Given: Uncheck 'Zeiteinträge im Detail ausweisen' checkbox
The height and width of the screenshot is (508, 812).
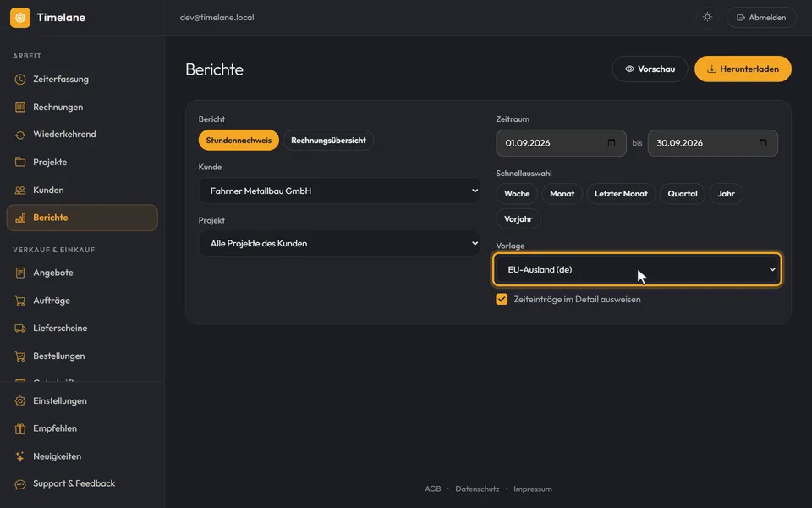Looking at the screenshot, I should (x=502, y=299).
